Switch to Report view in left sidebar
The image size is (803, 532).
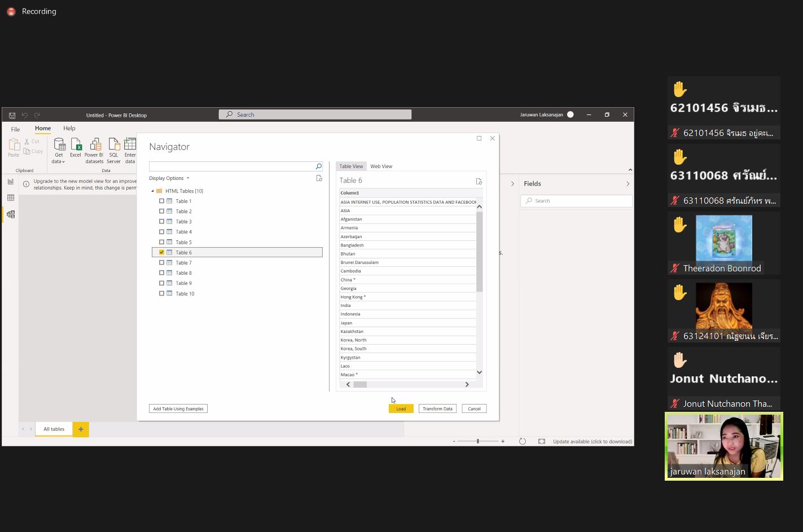[11, 182]
